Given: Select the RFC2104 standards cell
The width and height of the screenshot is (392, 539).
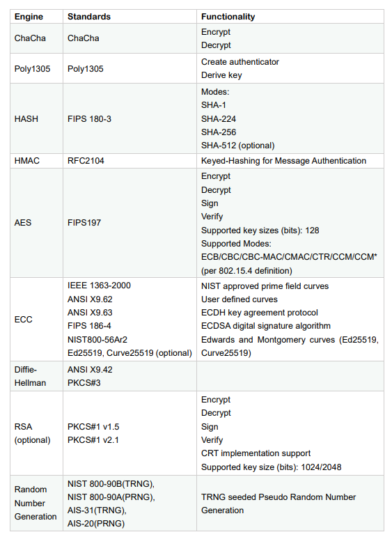Looking at the screenshot, I should point(130,161).
